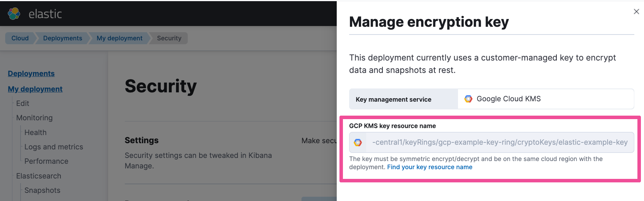Open the My deployment breadcrumb
The width and height of the screenshot is (644, 201).
pyautogui.click(x=119, y=38)
